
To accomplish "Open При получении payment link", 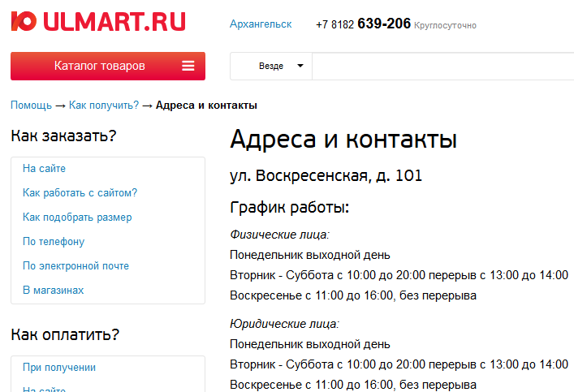I will point(59,368).
